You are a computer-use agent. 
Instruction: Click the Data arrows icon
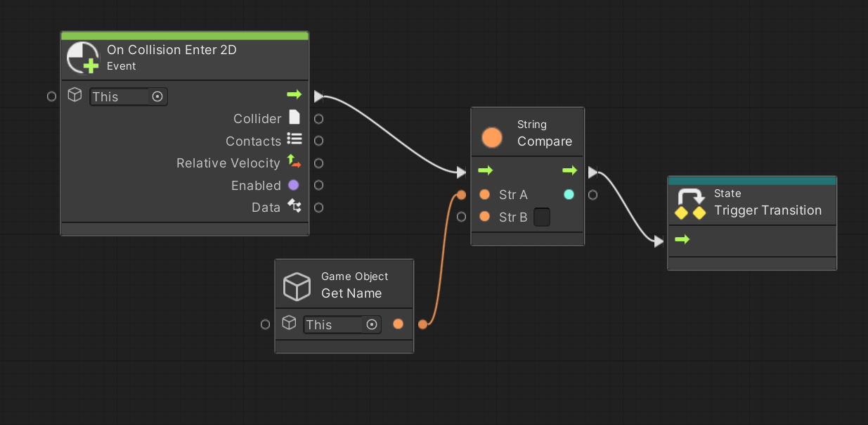(294, 207)
